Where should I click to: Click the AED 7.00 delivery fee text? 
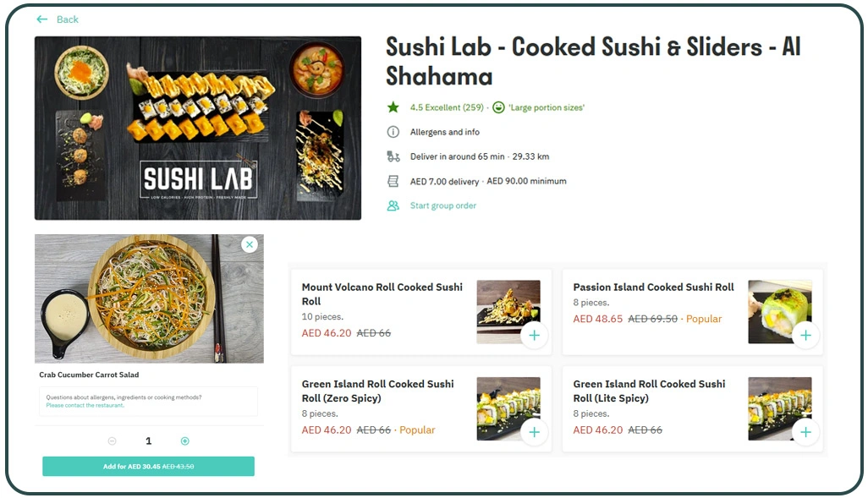click(445, 181)
